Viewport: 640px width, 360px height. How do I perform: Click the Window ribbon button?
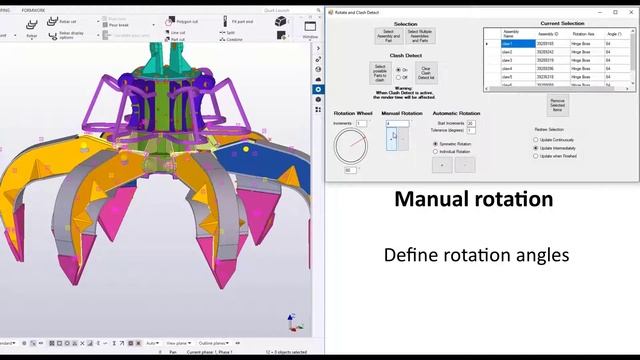click(x=310, y=29)
